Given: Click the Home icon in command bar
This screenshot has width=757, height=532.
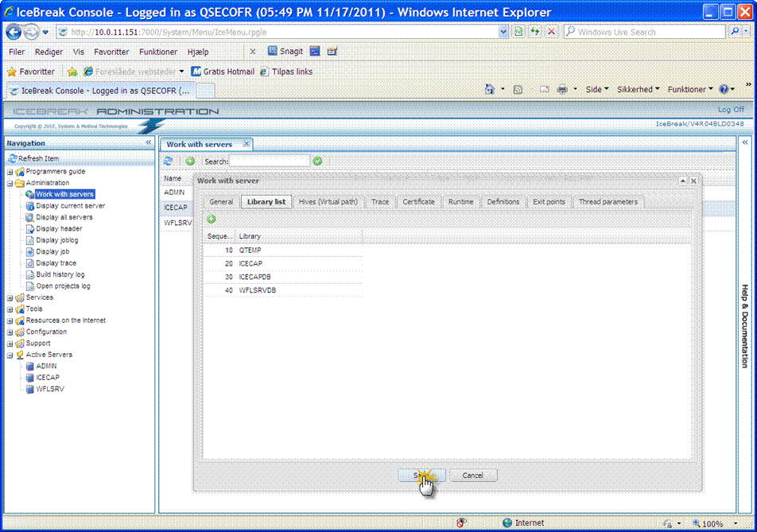Looking at the screenshot, I should click(490, 89).
